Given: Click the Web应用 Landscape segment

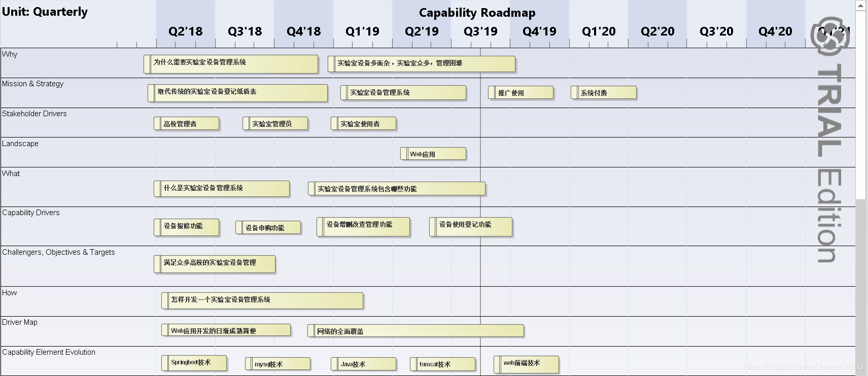Looking at the screenshot, I should click(x=433, y=154).
